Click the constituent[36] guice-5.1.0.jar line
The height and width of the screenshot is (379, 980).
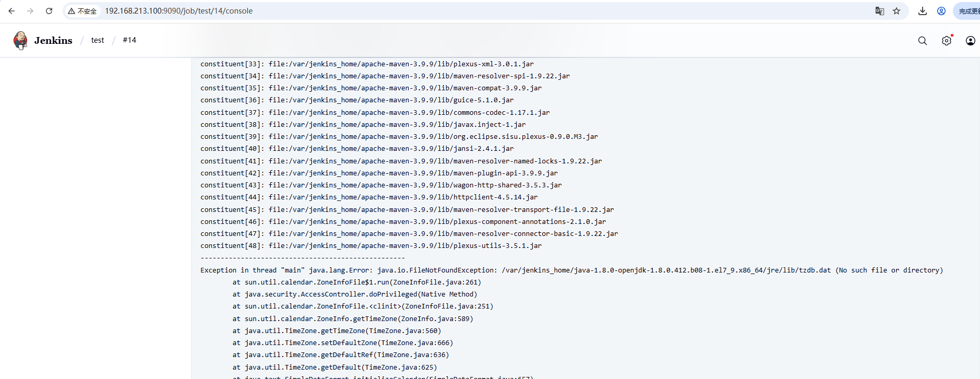pyautogui.click(x=357, y=100)
